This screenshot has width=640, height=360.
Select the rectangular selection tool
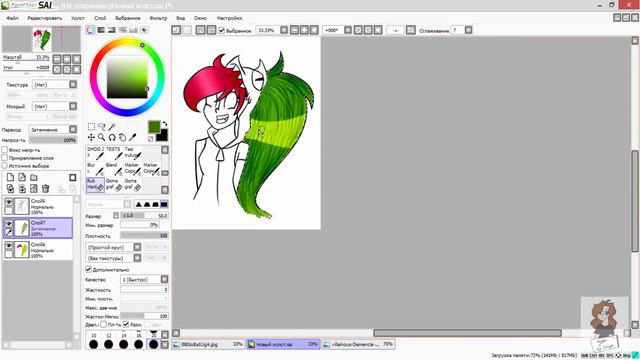[x=91, y=127]
